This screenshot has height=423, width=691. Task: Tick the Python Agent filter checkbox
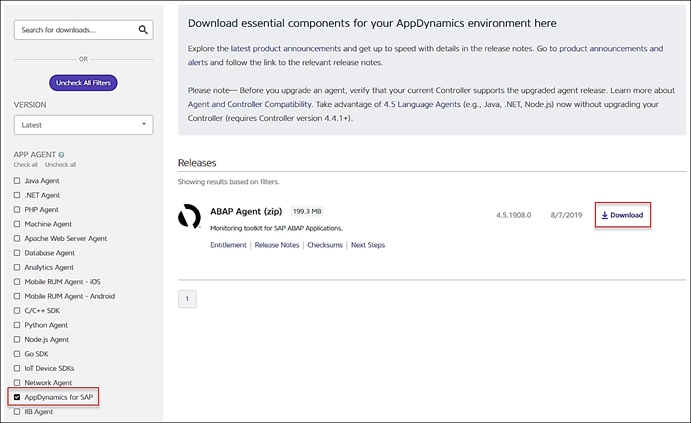17,325
